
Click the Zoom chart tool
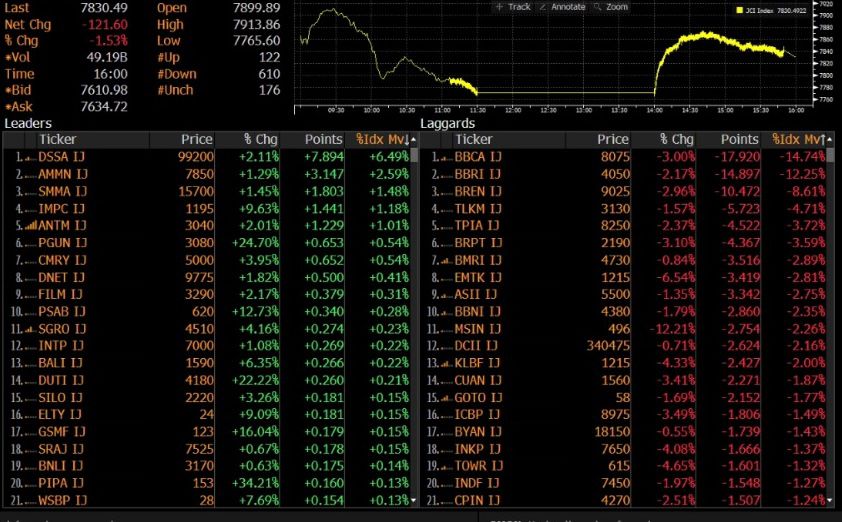[611, 7]
